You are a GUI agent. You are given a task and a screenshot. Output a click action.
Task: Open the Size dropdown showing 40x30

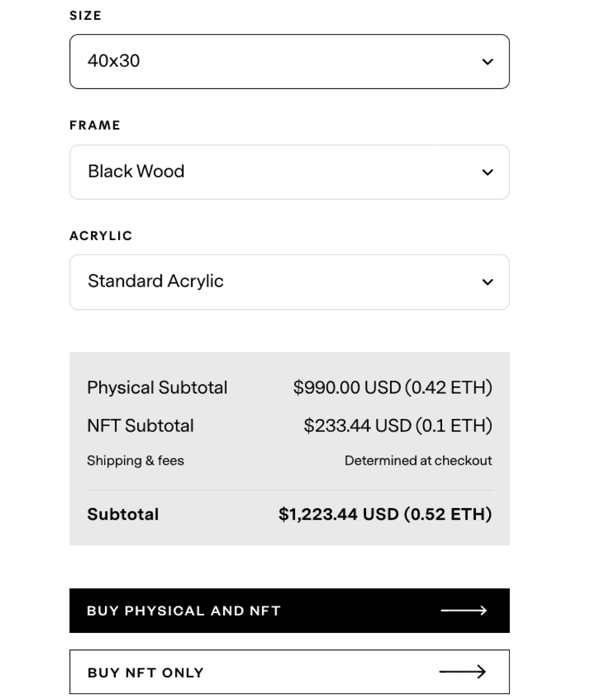289,62
